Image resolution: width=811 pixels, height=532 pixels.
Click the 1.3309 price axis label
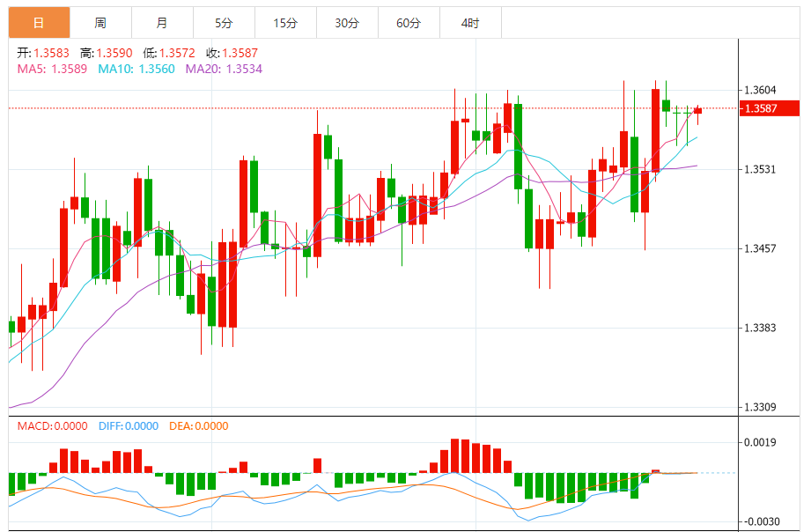(x=760, y=407)
